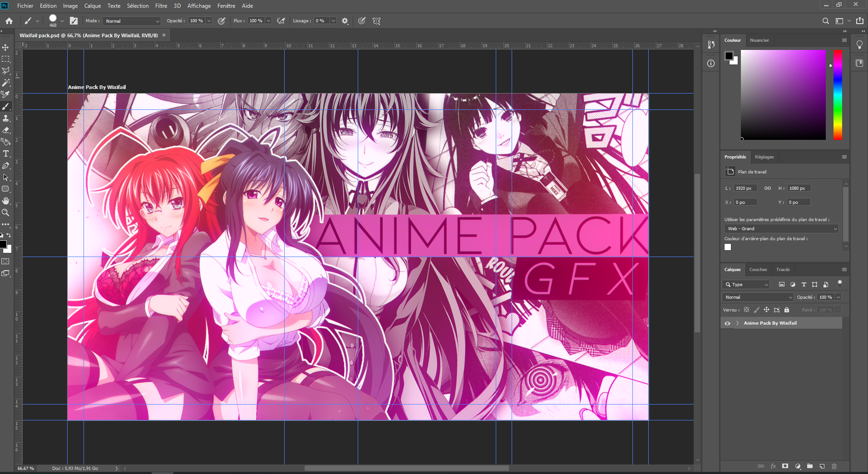The width and height of the screenshot is (868, 474).
Task: Open smoothing options gear
Action: click(x=345, y=21)
